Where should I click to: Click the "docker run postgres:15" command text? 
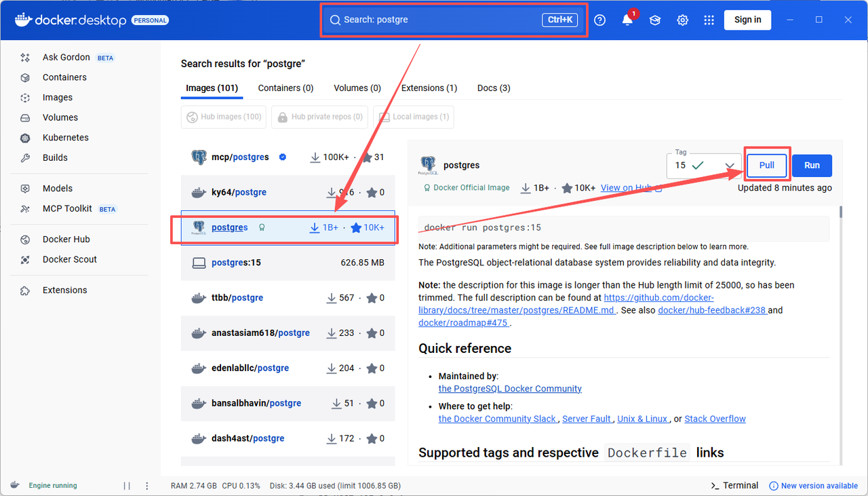pos(482,228)
